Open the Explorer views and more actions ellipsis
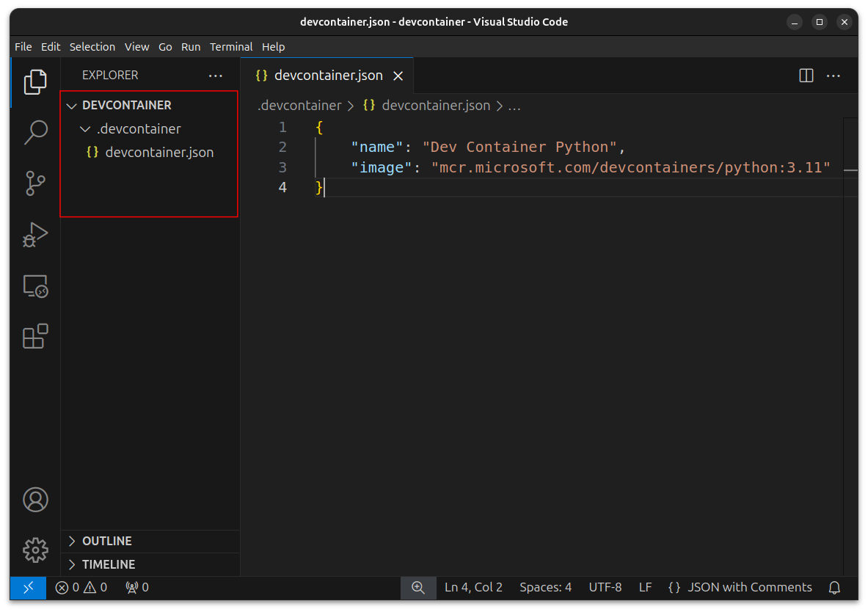Viewport: 868px width, 612px height. click(215, 76)
